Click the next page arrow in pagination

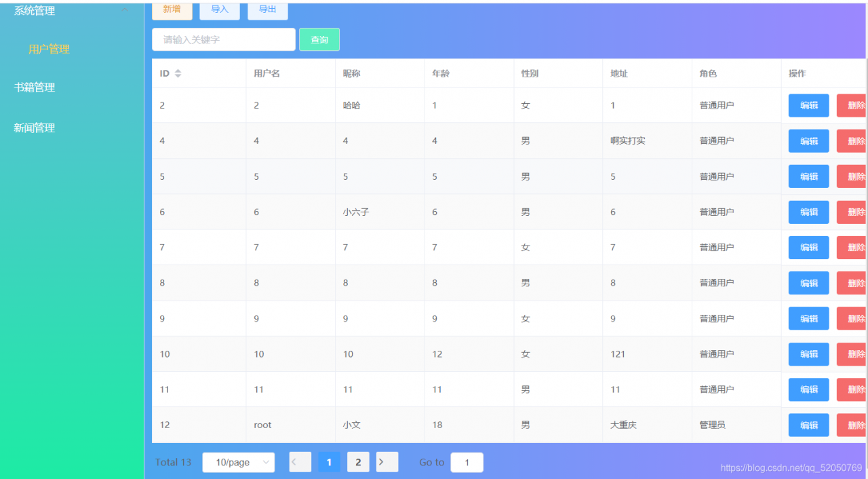(387, 462)
